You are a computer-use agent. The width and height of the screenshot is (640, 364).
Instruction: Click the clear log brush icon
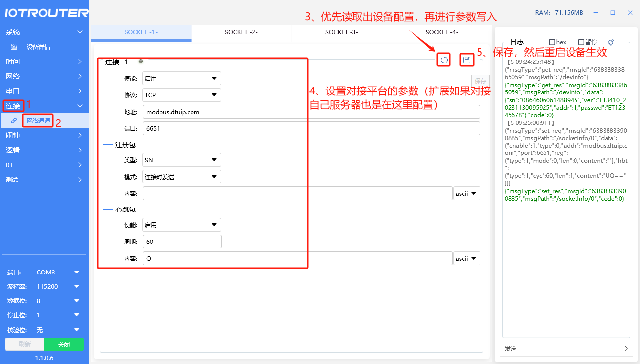(x=611, y=42)
